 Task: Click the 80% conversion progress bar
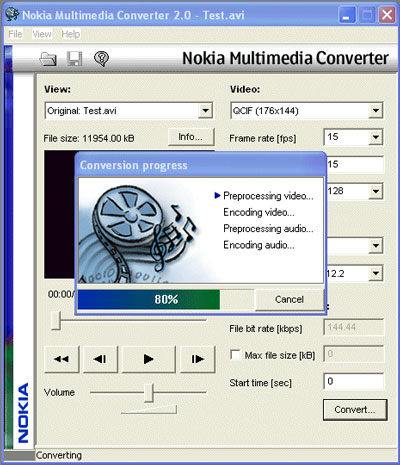(166, 299)
